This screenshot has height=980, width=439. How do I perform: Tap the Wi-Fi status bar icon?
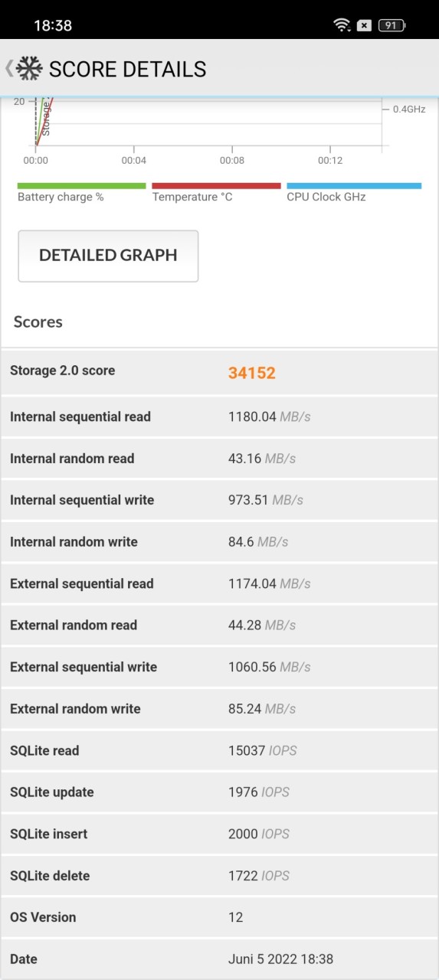tap(342, 25)
